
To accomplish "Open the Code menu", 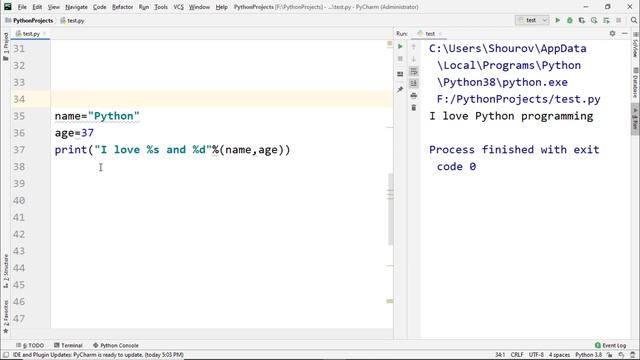I will 99,7.
